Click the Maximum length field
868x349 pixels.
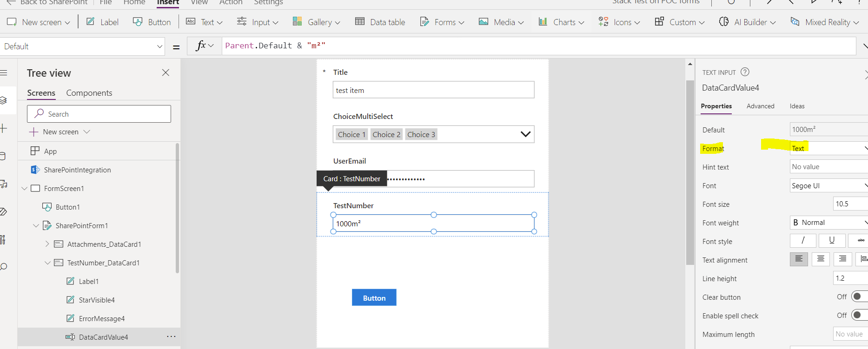point(850,334)
